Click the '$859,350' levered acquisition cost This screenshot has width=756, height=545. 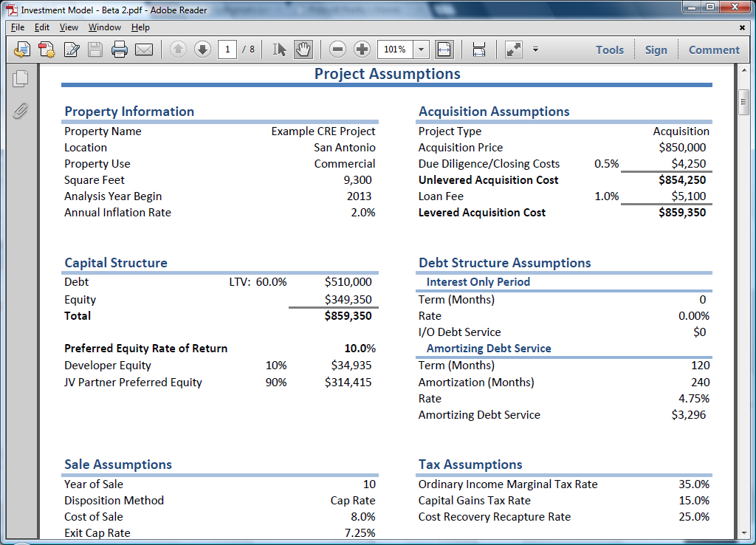pyautogui.click(x=682, y=213)
